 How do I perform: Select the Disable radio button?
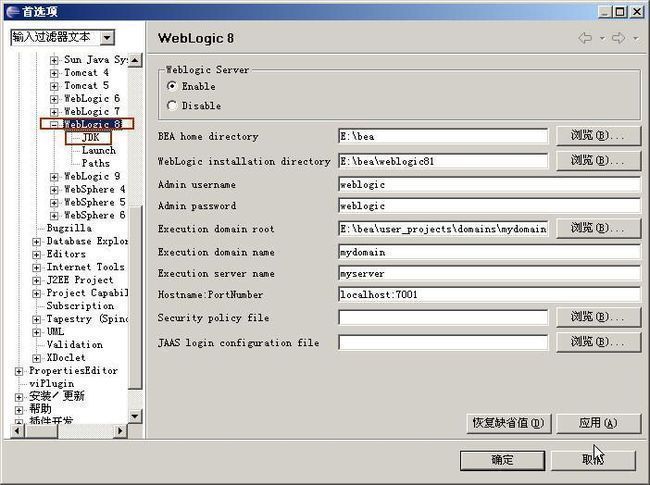(172, 105)
